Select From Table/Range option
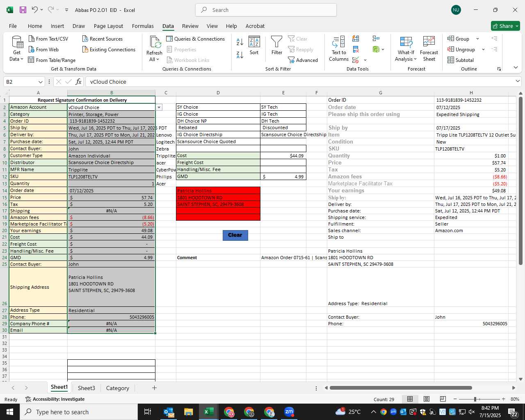The width and height of the screenshot is (525, 420). click(52, 60)
